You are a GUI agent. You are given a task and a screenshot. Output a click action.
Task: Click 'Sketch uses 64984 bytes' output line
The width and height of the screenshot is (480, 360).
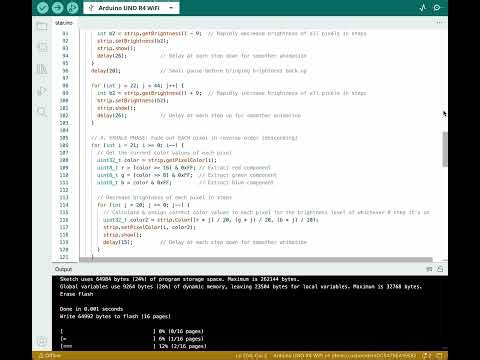point(179,279)
